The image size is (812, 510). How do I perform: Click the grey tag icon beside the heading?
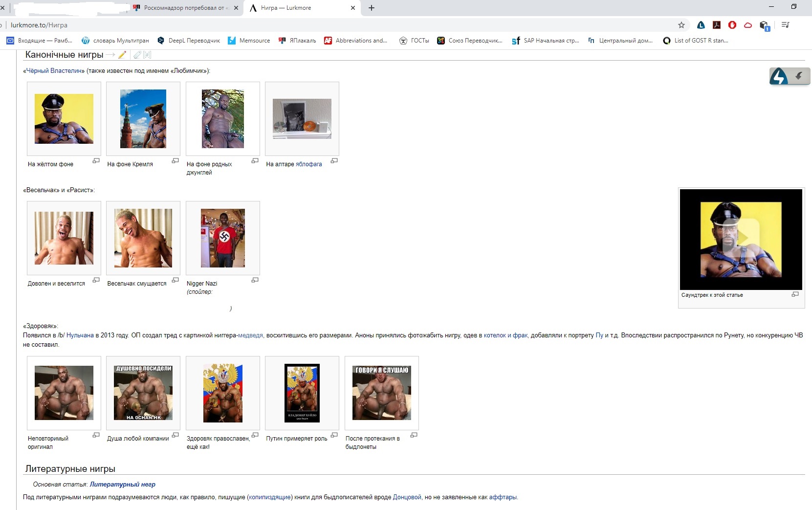(137, 55)
